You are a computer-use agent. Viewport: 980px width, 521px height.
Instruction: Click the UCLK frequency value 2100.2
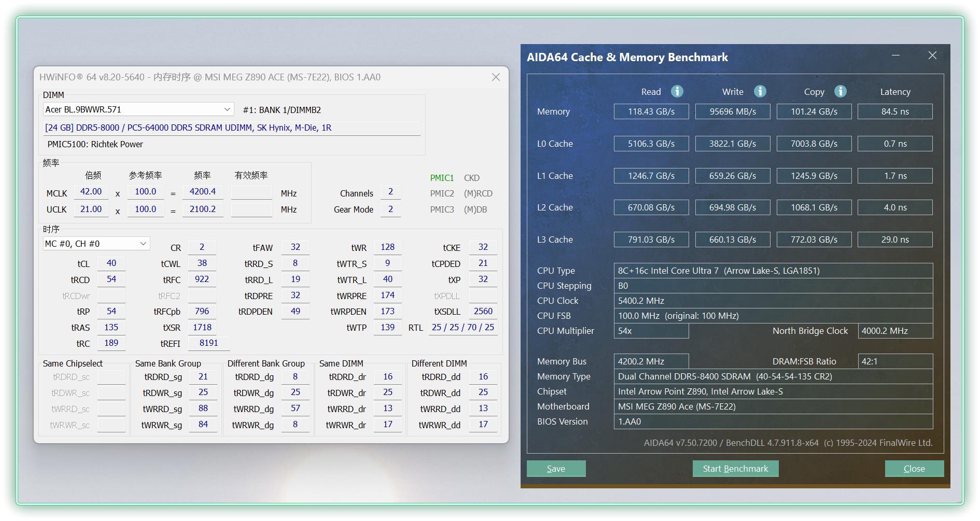pyautogui.click(x=203, y=209)
